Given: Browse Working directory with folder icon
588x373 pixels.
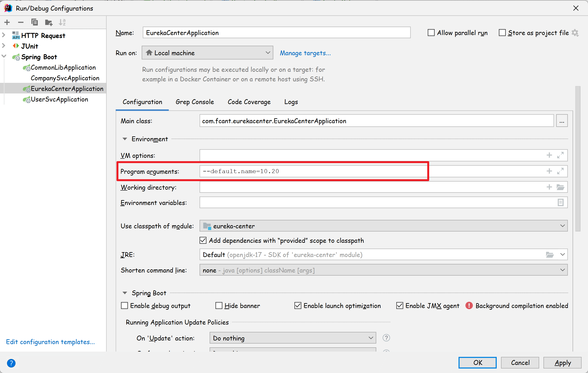Looking at the screenshot, I should click(x=560, y=187).
